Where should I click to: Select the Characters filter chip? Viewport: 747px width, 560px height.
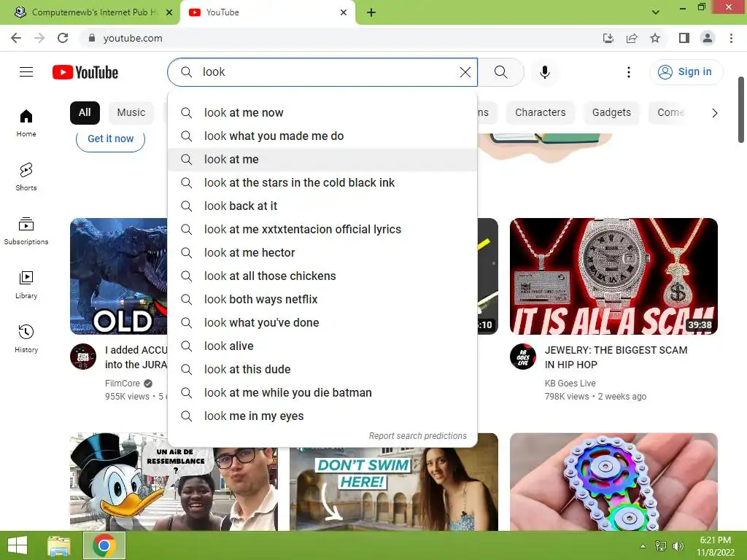point(541,113)
